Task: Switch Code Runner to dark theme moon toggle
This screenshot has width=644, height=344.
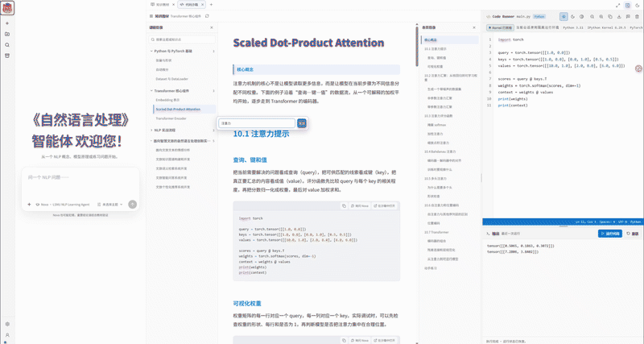Action: [x=572, y=17]
